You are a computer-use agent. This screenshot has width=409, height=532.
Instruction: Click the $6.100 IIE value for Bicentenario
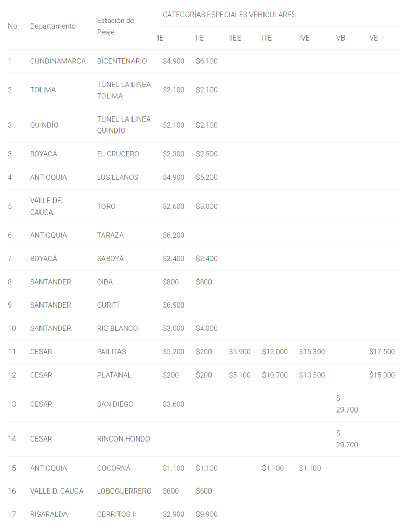206,61
